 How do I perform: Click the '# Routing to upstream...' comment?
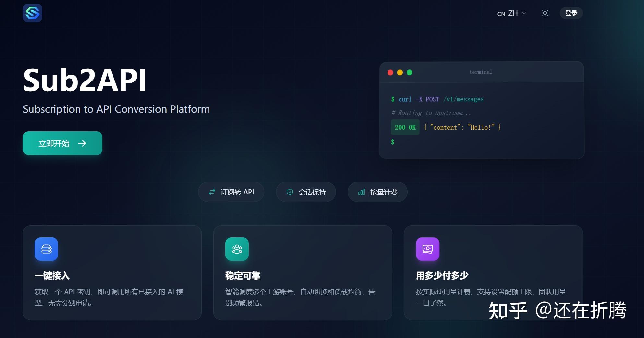coord(431,113)
